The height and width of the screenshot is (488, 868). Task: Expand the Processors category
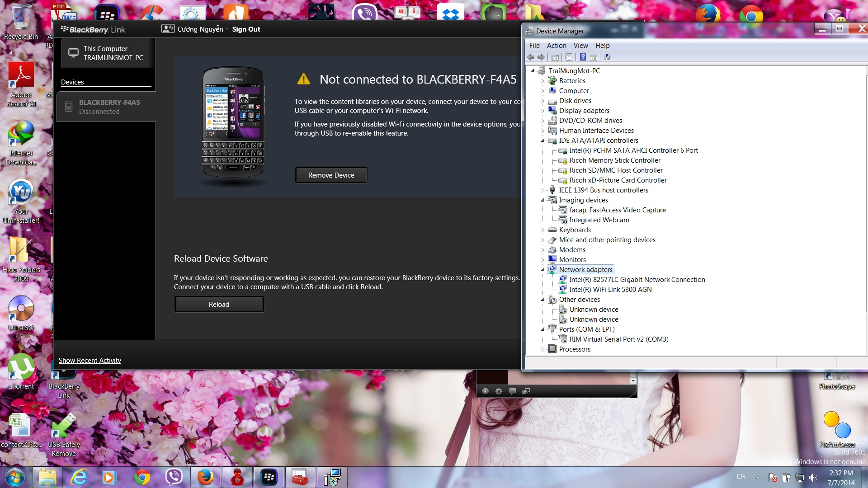point(543,349)
